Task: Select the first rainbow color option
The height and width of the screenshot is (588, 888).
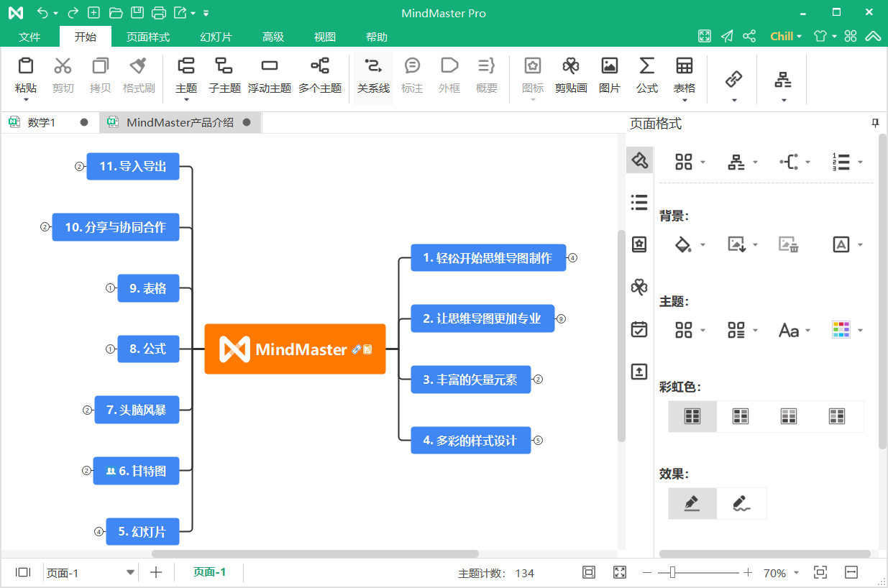Action: point(692,416)
